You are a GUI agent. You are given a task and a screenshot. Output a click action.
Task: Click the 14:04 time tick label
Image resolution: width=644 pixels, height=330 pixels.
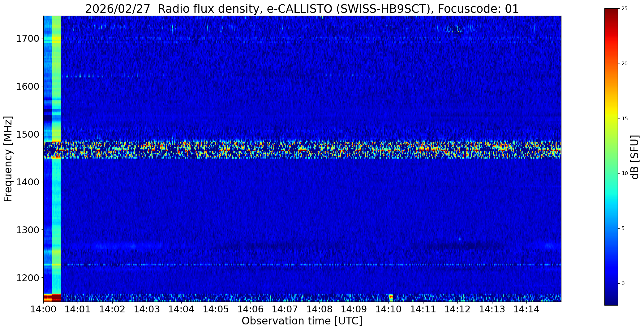(x=182, y=309)
